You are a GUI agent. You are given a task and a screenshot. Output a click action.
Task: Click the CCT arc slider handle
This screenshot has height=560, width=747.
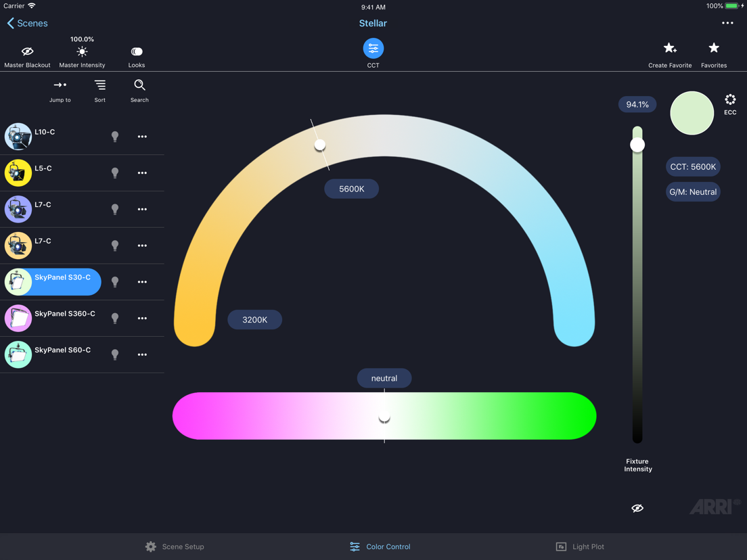[319, 145]
